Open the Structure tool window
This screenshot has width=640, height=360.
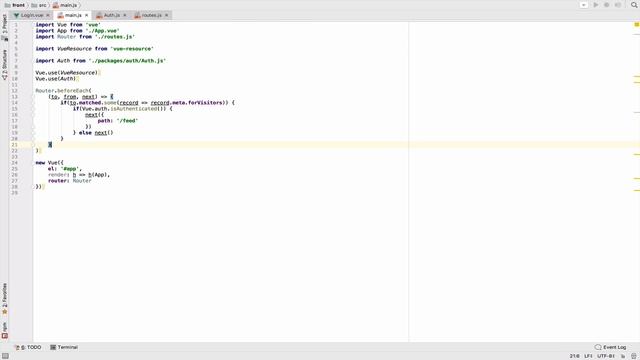coord(4,64)
